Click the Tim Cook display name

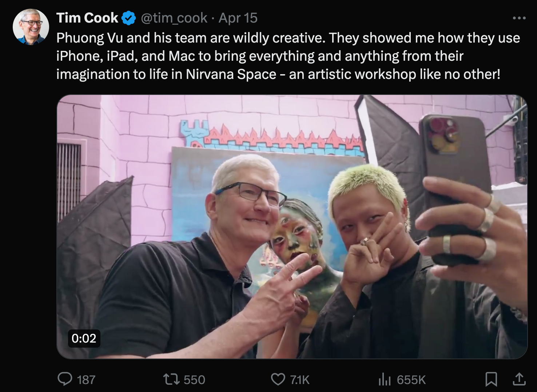(x=87, y=18)
